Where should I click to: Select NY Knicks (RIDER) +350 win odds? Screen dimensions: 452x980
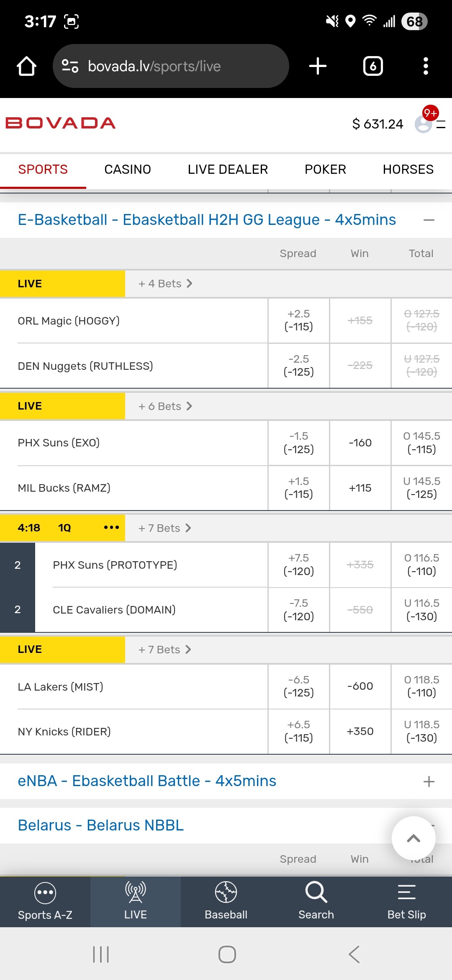(360, 731)
